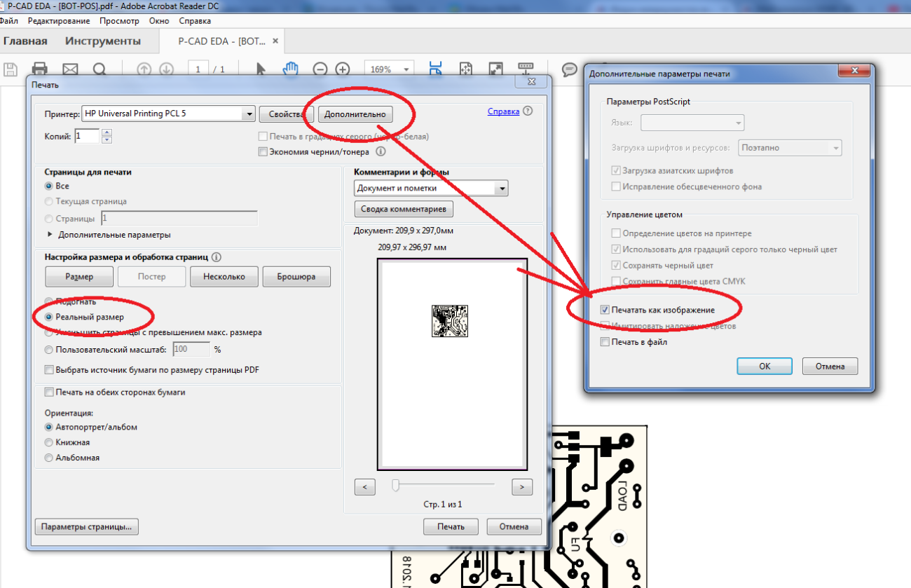Image resolution: width=911 pixels, height=588 pixels.
Task: Click the Save file icon in Acrobat toolbar
Action: tap(11, 69)
